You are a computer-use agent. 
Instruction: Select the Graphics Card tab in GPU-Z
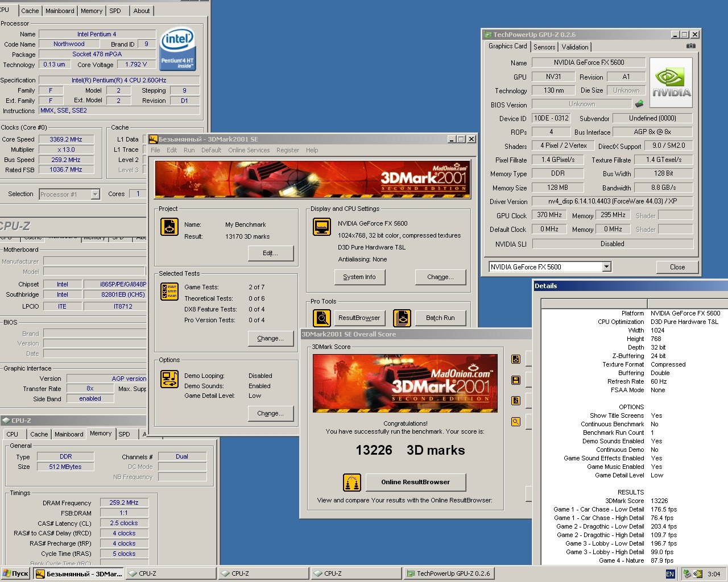pyautogui.click(x=508, y=46)
